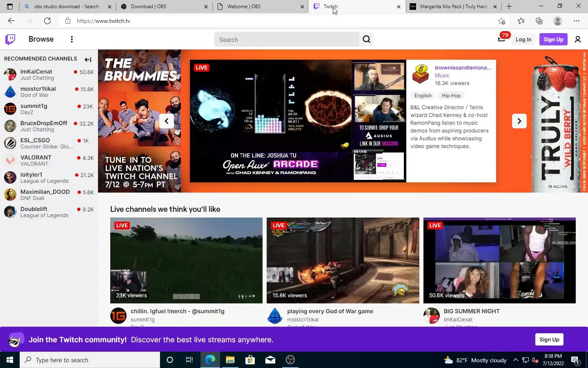Click VALORANT avatar in sidebar
588x368 pixels.
point(10,160)
